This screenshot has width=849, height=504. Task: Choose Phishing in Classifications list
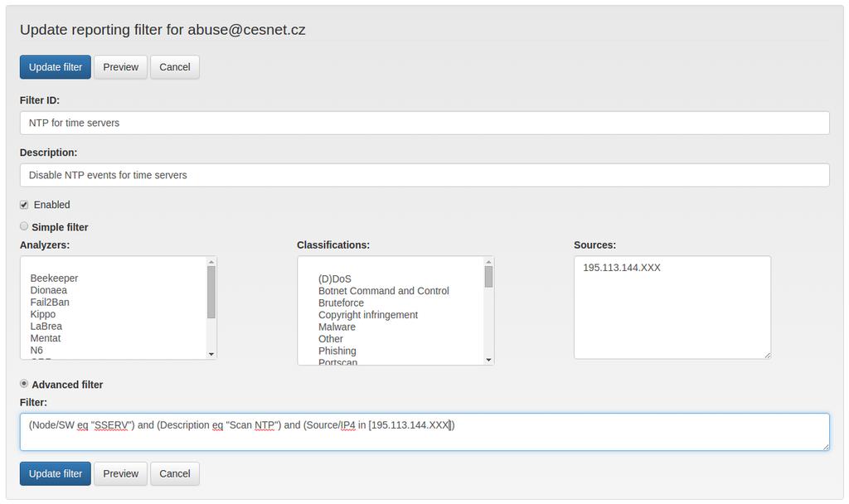337,351
